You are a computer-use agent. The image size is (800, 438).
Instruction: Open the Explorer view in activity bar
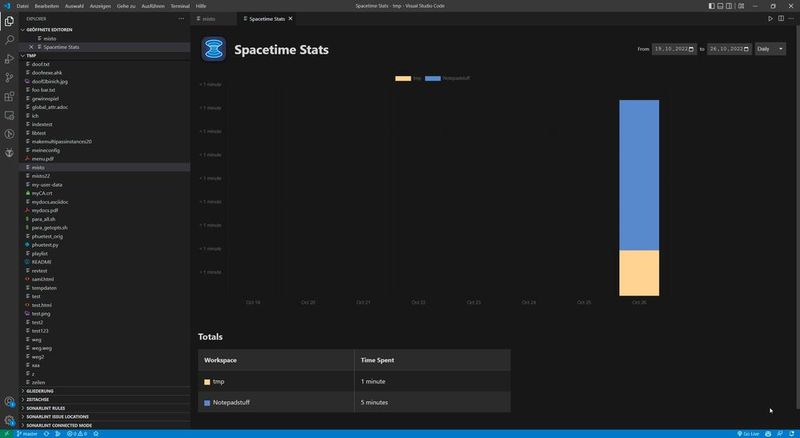pyautogui.click(x=9, y=21)
